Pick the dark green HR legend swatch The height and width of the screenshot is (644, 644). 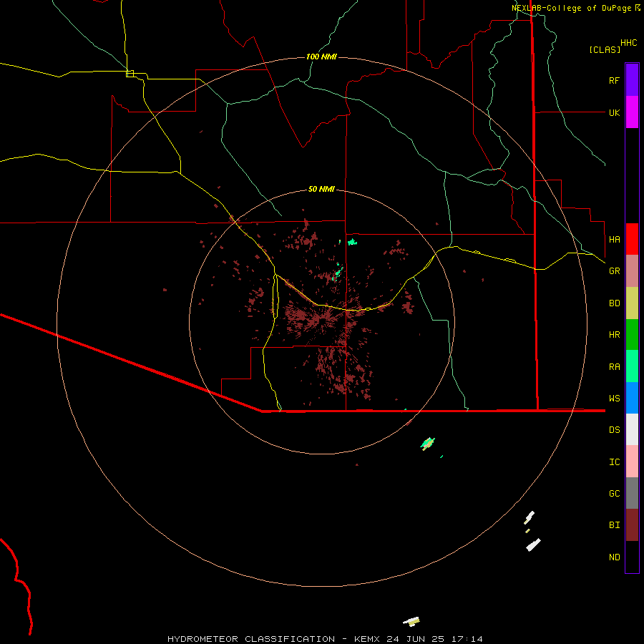pyautogui.click(x=632, y=334)
